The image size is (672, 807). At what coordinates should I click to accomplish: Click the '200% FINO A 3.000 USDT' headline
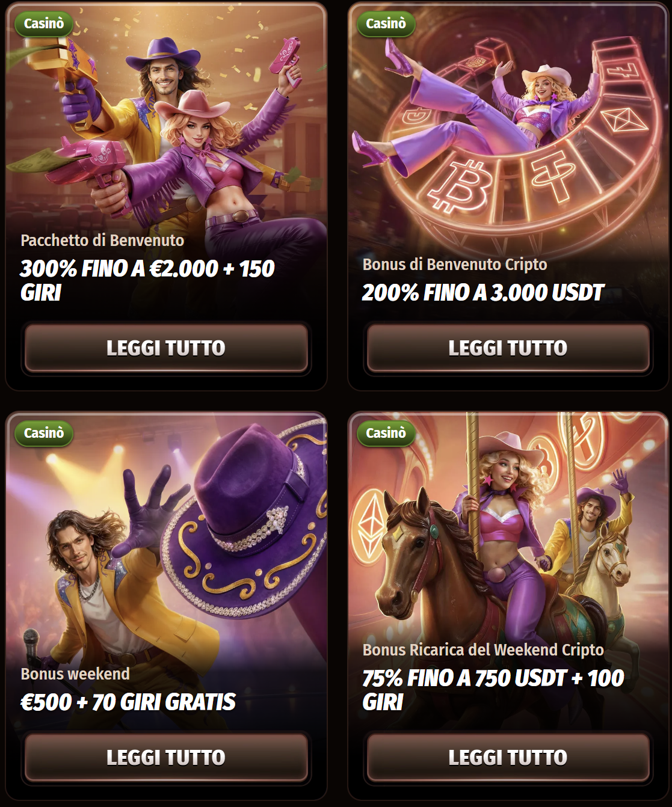tap(482, 293)
